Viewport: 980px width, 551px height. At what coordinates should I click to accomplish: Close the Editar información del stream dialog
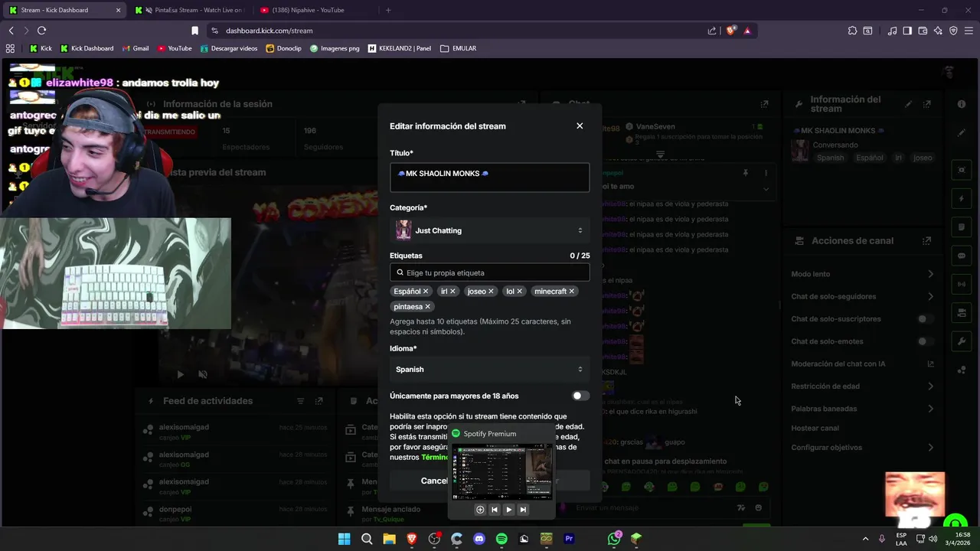click(580, 126)
